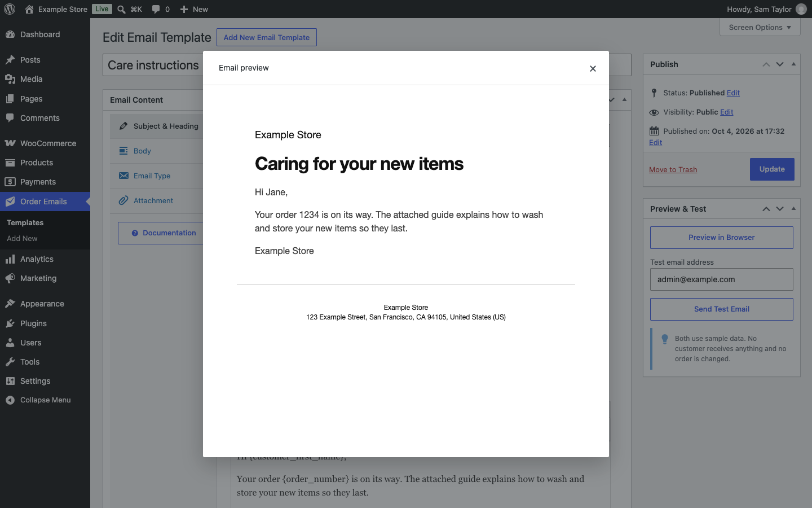Focus the Test email address field
The height and width of the screenshot is (508, 812).
[722, 279]
